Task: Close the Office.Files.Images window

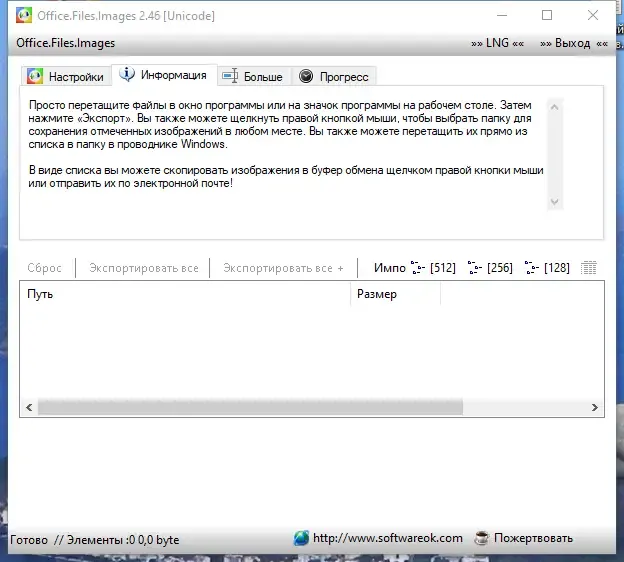Action: point(593,16)
